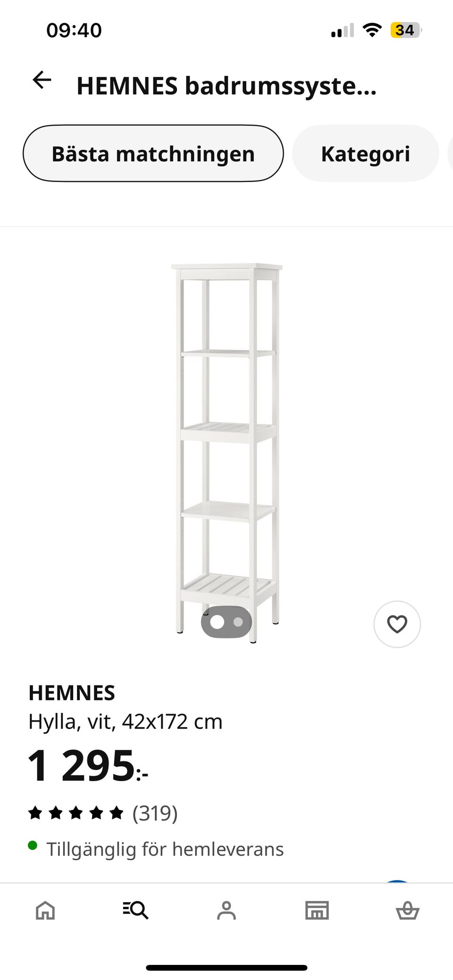Image resolution: width=453 pixels, height=980 pixels.
Task: Open the Home tab icon
Action: click(45, 910)
